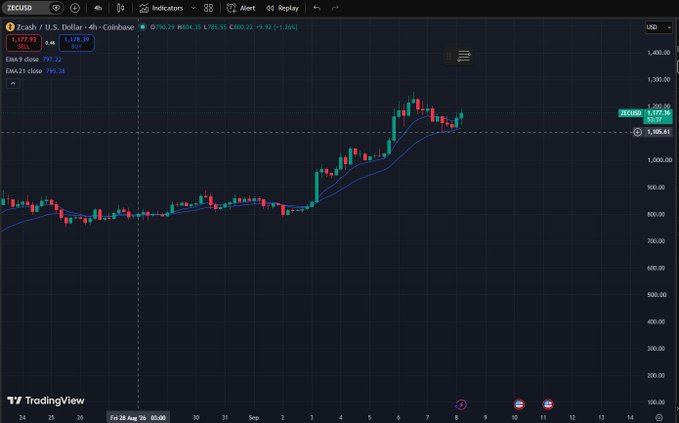This screenshot has height=423, width=679.
Task: Click the redo arrow icon
Action: 335,8
